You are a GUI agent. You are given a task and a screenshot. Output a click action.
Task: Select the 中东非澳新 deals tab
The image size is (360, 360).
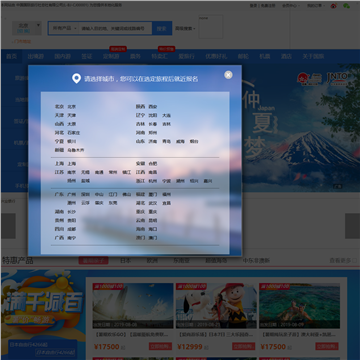point(256,261)
